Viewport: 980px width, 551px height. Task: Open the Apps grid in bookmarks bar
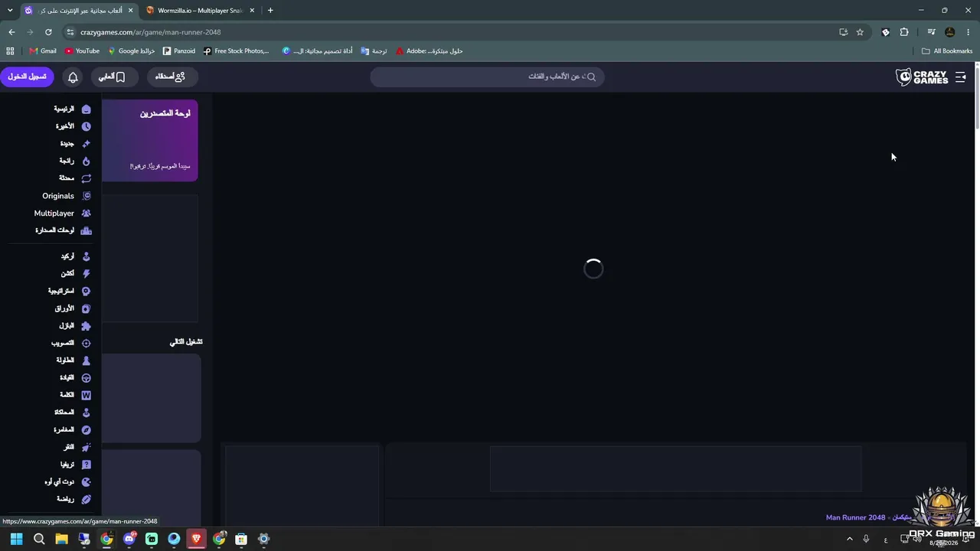pyautogui.click(x=10, y=51)
